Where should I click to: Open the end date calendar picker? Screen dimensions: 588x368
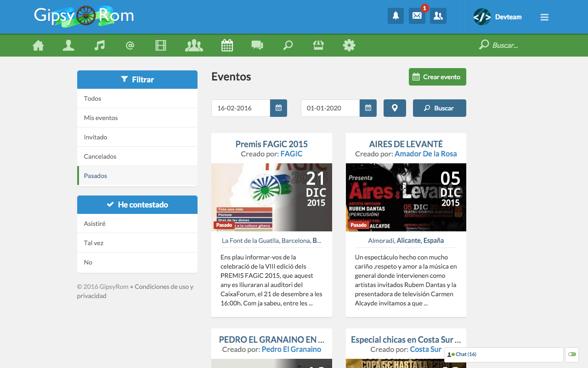pos(368,108)
